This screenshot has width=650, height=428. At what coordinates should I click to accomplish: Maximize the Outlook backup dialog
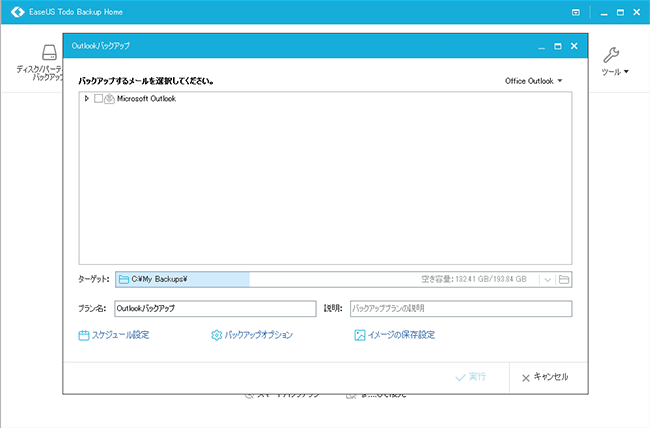point(558,46)
